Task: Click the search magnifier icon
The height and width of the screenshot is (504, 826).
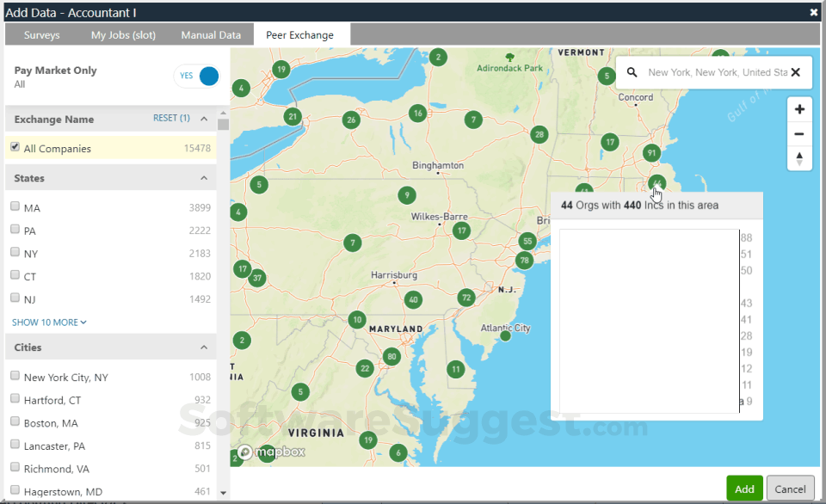Action: [x=633, y=72]
